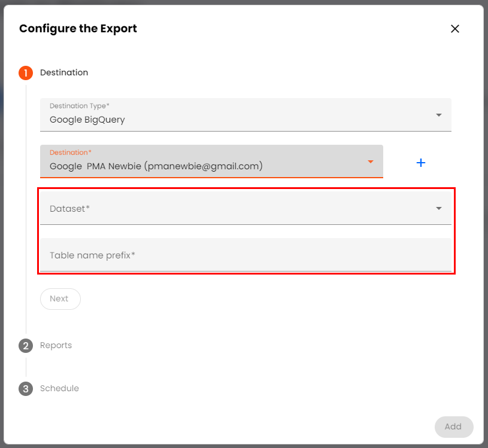The width and height of the screenshot is (488, 448).
Task: Click the step 3 number circle
Action: pyautogui.click(x=26, y=389)
